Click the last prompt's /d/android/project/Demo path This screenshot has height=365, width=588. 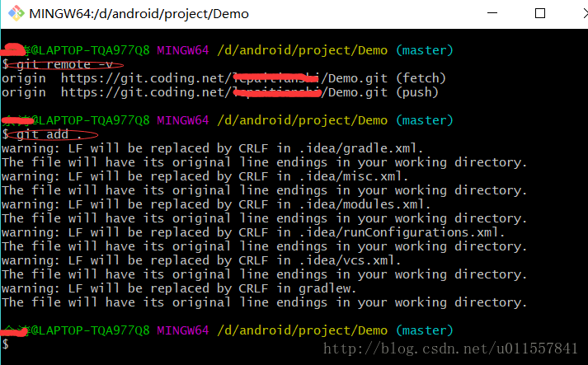(x=303, y=330)
